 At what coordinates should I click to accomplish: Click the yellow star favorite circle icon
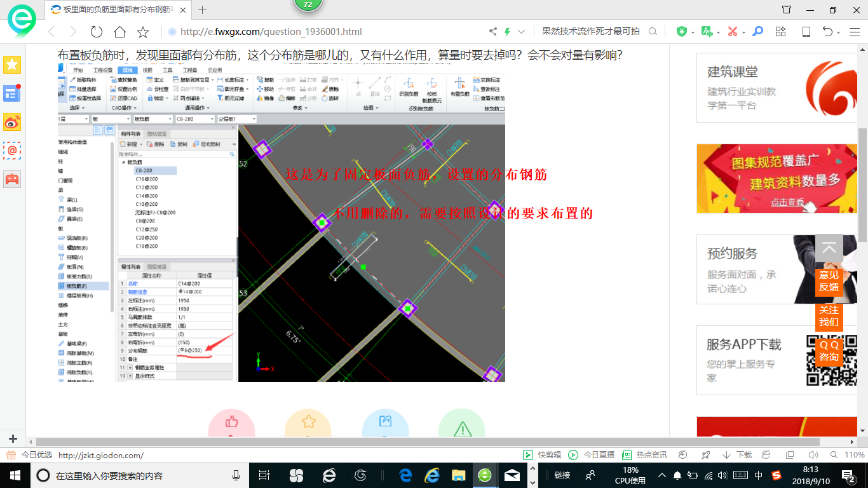coord(308,422)
